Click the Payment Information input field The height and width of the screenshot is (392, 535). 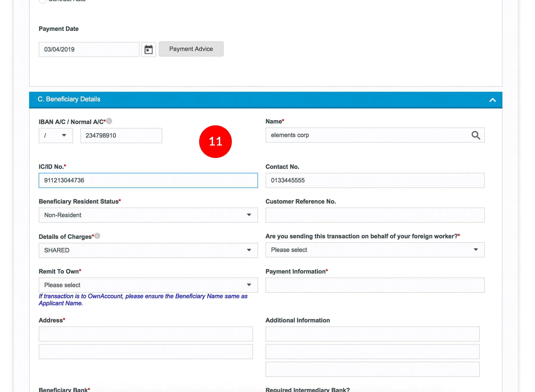click(x=374, y=285)
